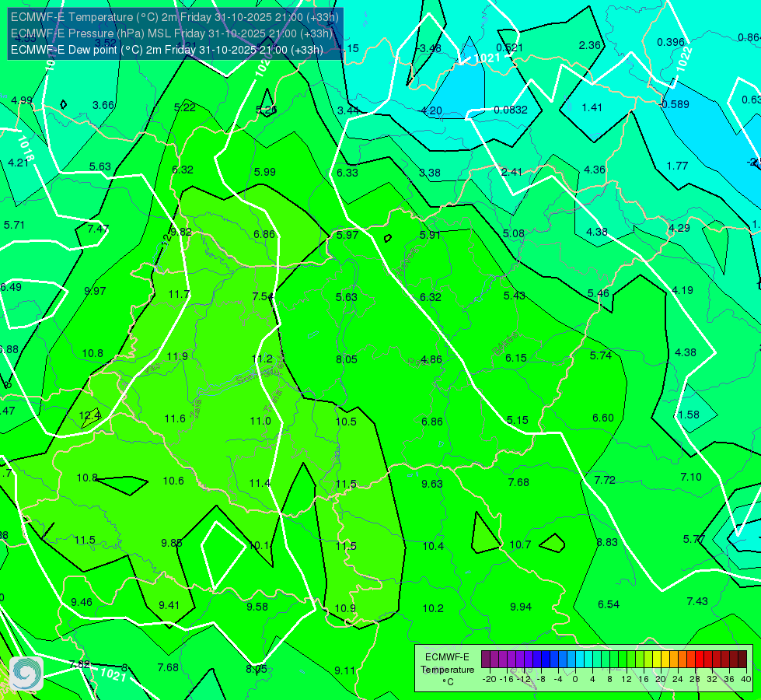The width and height of the screenshot is (761, 700).
Task: Click the 9.63 temperature value
Action: tap(432, 484)
